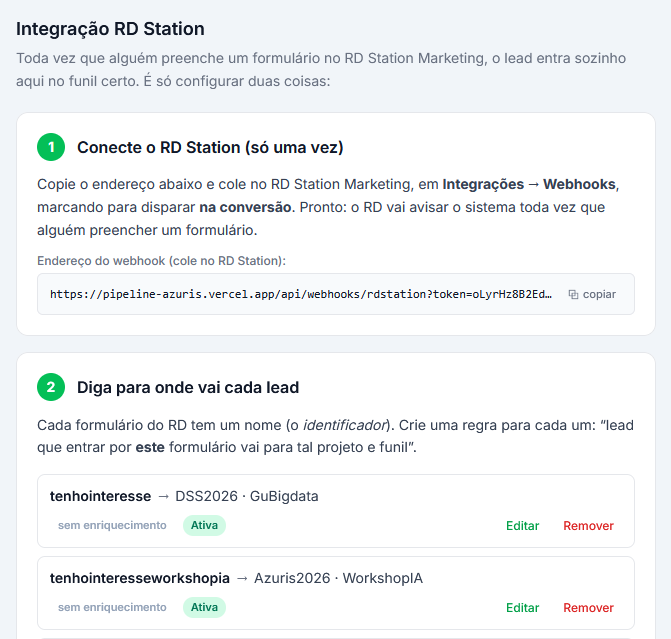
Task: Click the italic word "identificador"
Action: click(344, 425)
